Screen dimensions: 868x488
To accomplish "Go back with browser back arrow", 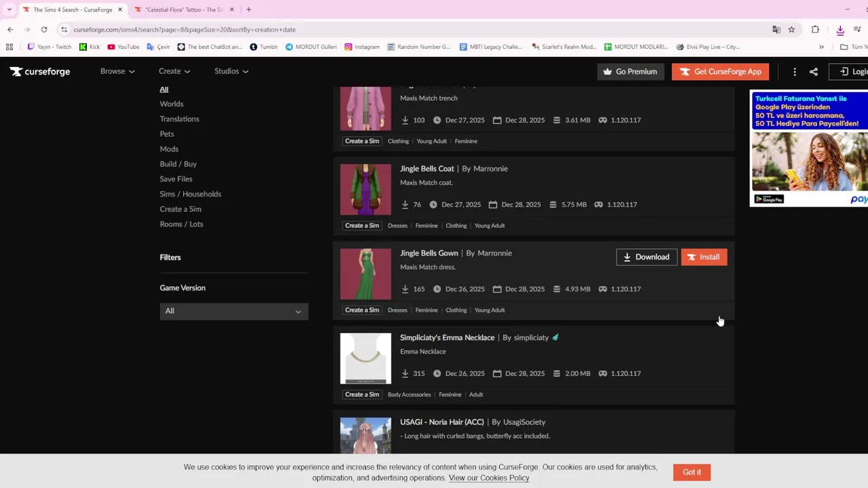I will (x=10, y=30).
